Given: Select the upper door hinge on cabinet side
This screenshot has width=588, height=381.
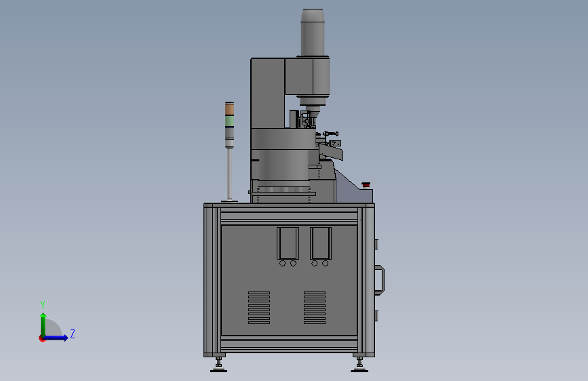Looking at the screenshot, I should coord(376,244).
